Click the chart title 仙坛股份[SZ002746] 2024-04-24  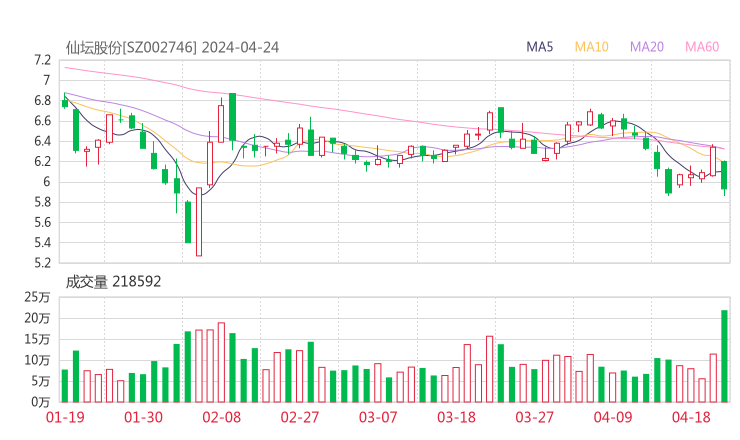click(172, 48)
